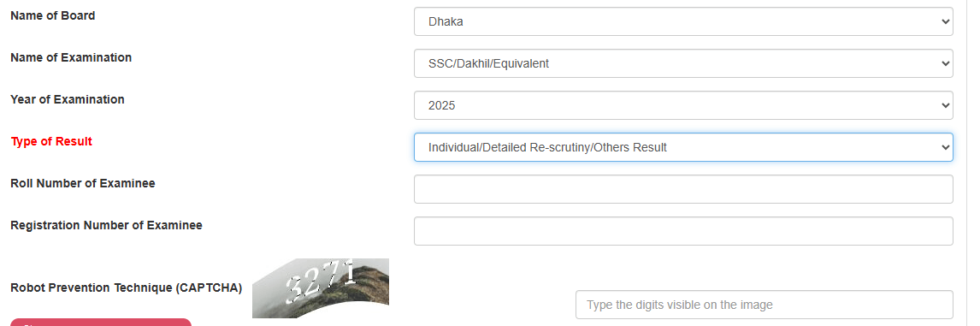Click the 'Robot Prevention Technique (CAPTCHA)' label
The image size is (980, 326).
127,287
